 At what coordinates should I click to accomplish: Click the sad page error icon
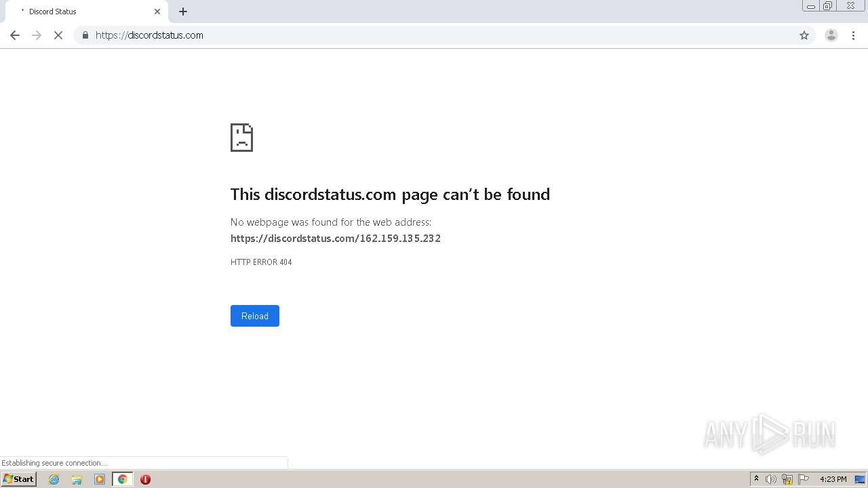point(242,138)
